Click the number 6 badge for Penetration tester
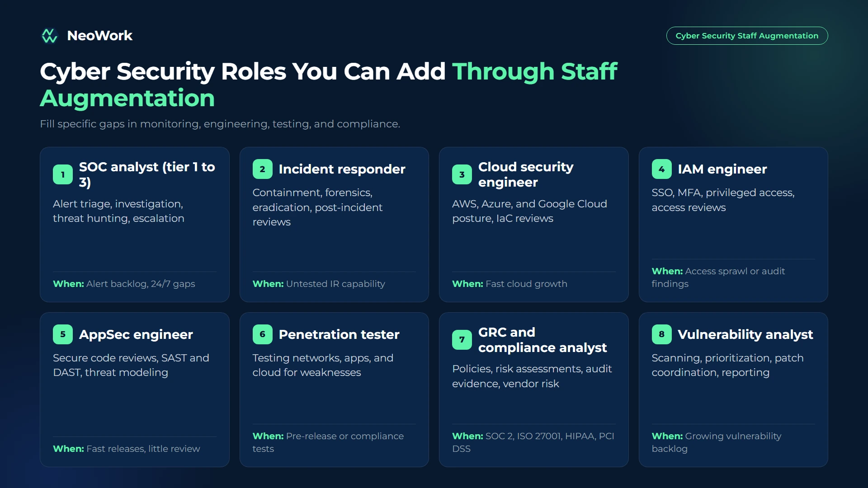 262,334
